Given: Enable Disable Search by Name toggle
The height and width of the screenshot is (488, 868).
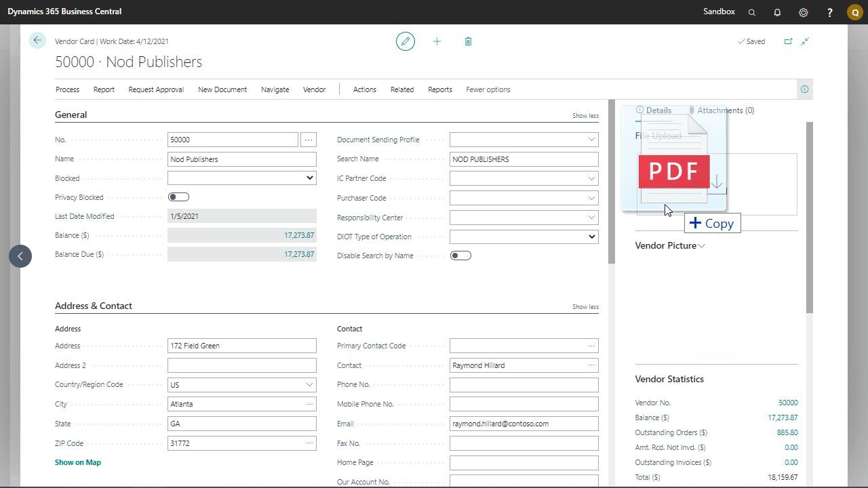Looking at the screenshot, I should (x=460, y=256).
